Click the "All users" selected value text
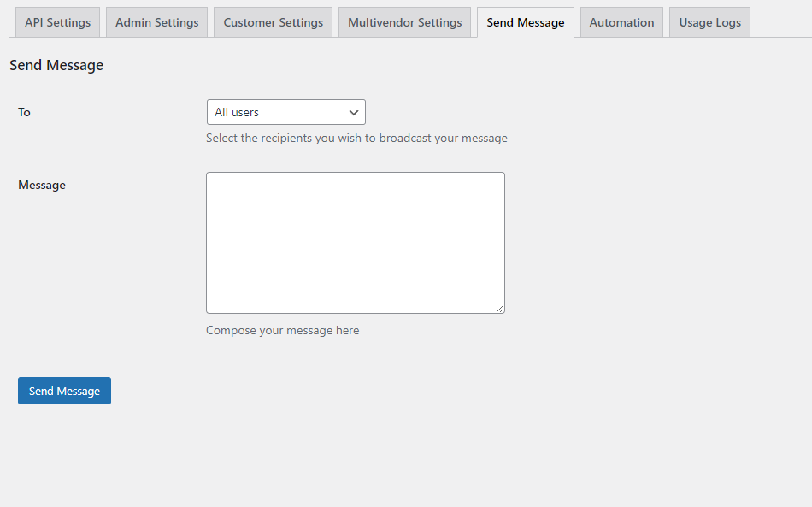 237,113
